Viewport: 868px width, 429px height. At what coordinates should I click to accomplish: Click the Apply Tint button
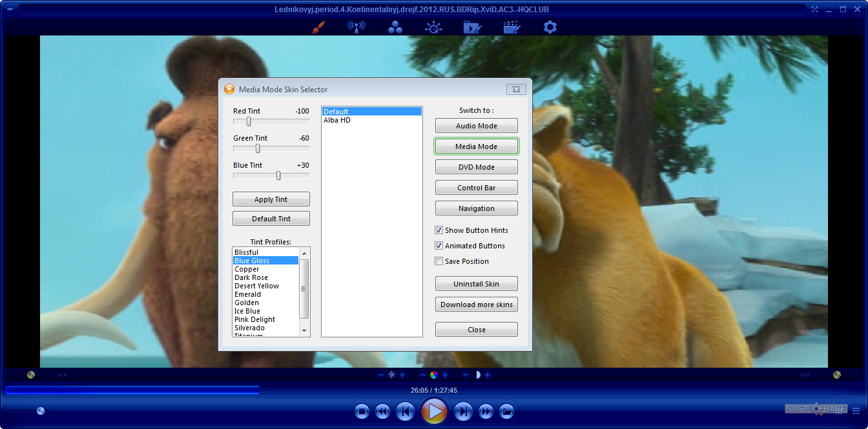[x=271, y=199]
